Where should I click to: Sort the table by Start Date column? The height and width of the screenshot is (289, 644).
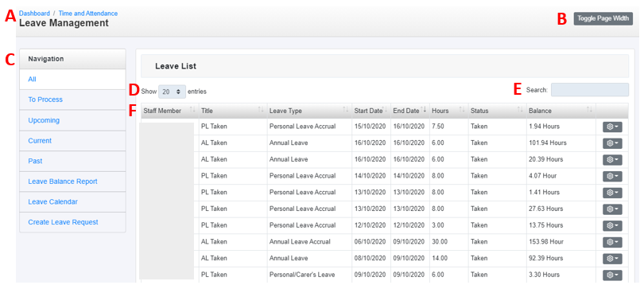(371, 111)
